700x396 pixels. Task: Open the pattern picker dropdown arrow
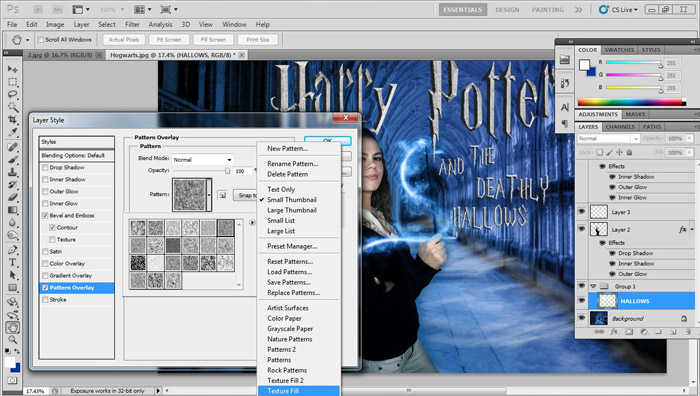tap(209, 195)
